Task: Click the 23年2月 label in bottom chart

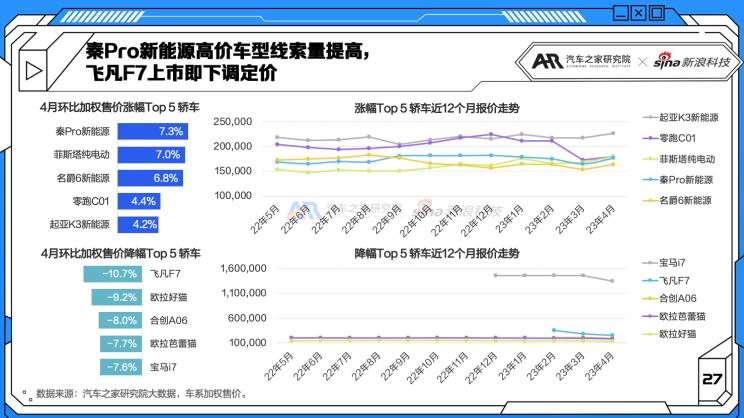Action: click(x=540, y=366)
